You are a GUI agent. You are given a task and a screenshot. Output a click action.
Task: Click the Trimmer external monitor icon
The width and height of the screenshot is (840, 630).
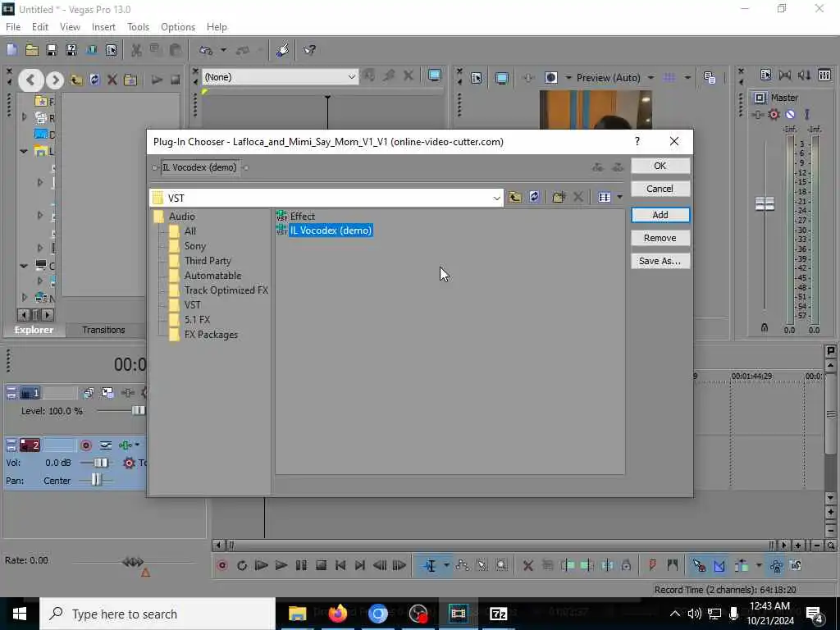(435, 75)
